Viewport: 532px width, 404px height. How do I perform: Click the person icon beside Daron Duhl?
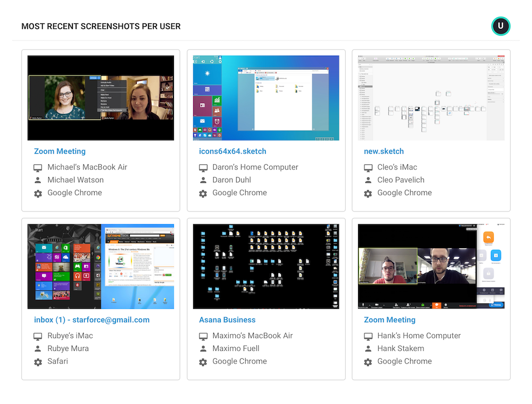coord(203,180)
